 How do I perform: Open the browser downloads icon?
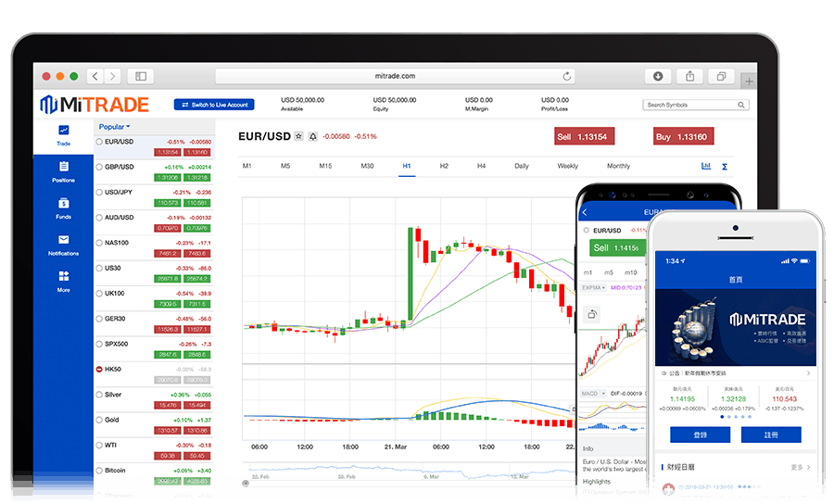click(x=658, y=76)
